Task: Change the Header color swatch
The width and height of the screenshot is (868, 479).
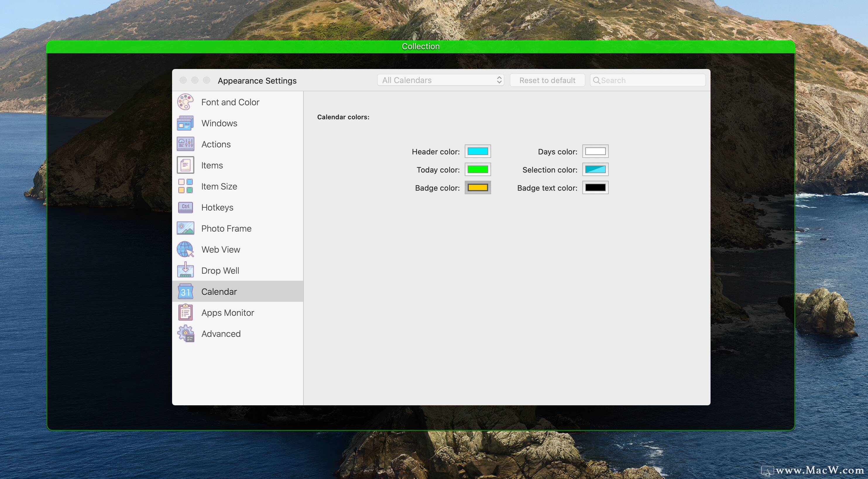Action: [x=477, y=151]
